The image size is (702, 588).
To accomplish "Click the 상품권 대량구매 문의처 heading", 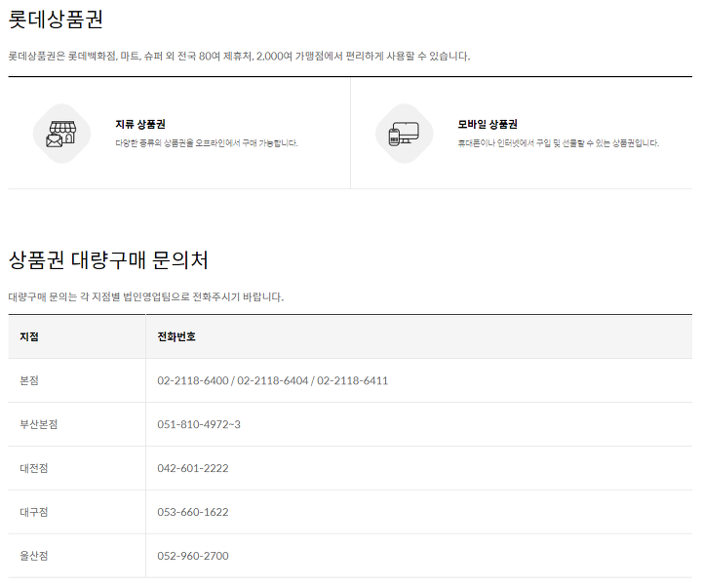I will (108, 260).
